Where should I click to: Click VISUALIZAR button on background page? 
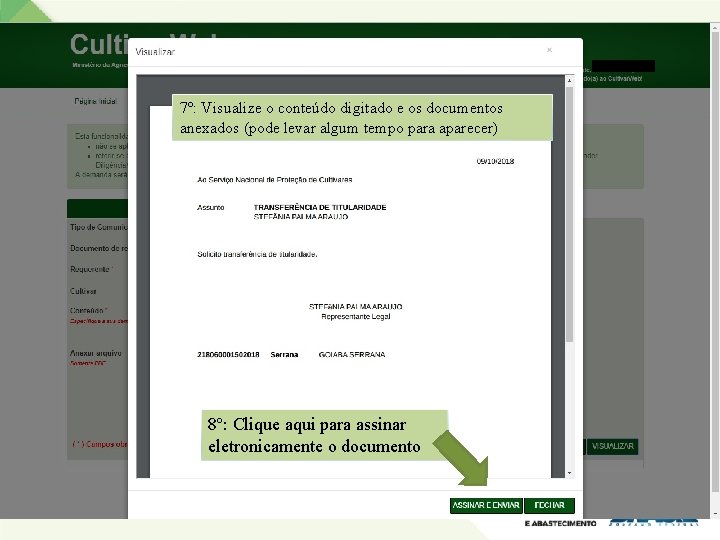click(613, 446)
